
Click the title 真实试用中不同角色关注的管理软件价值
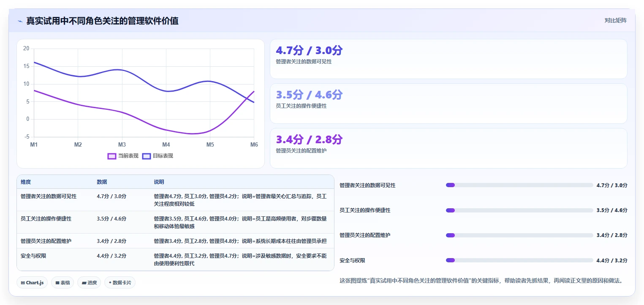coord(102,21)
